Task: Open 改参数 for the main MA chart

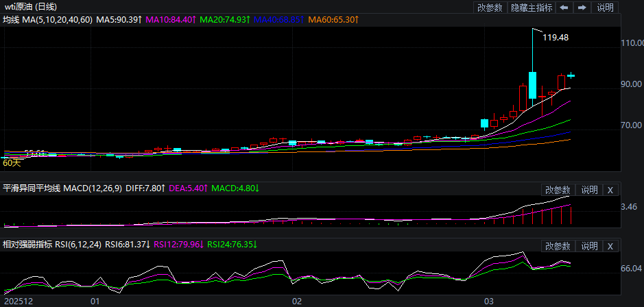Action: [490, 8]
